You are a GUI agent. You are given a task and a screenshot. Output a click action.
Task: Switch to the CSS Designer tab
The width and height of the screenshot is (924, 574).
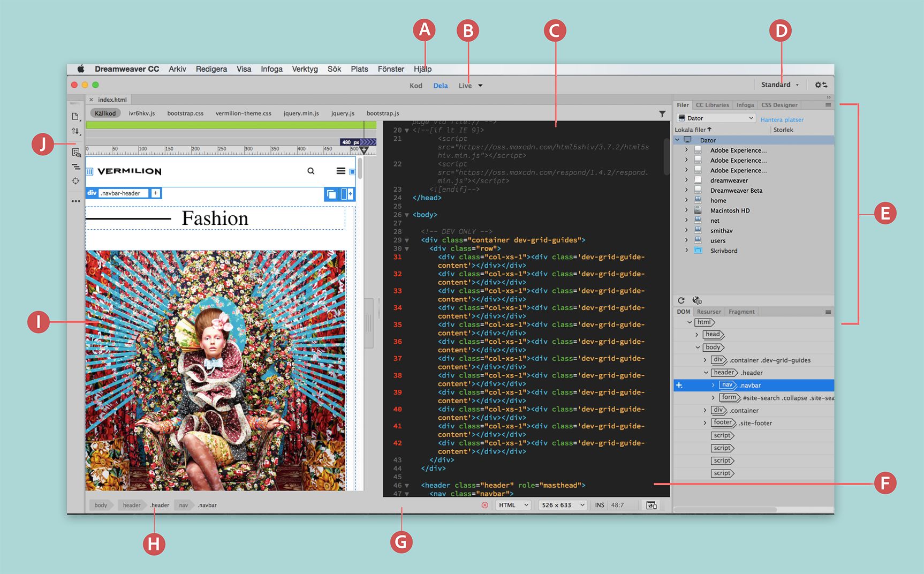779,105
